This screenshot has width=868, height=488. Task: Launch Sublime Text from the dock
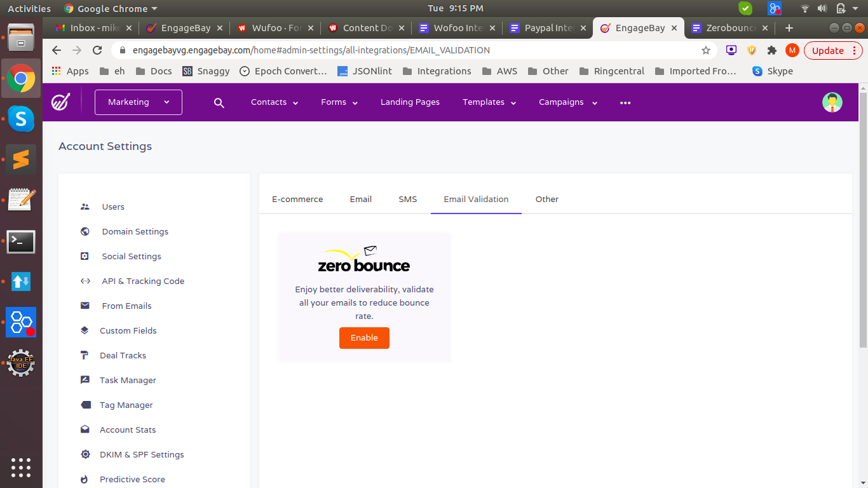[21, 159]
